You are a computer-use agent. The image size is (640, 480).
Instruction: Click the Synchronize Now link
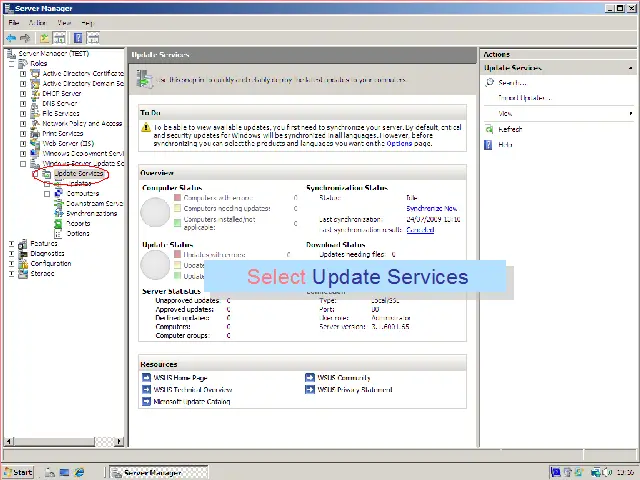click(431, 209)
